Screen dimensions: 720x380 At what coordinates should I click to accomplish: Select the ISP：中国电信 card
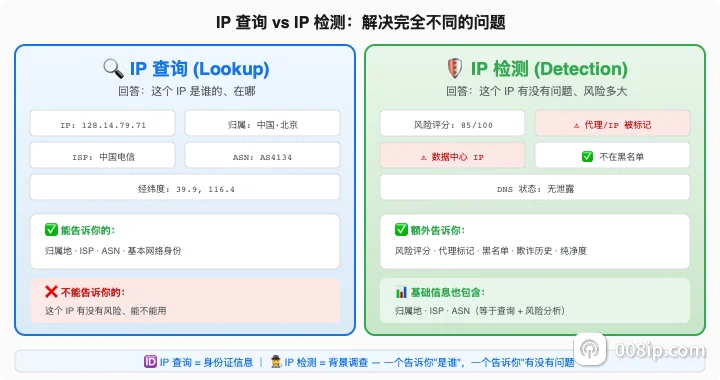click(x=102, y=155)
